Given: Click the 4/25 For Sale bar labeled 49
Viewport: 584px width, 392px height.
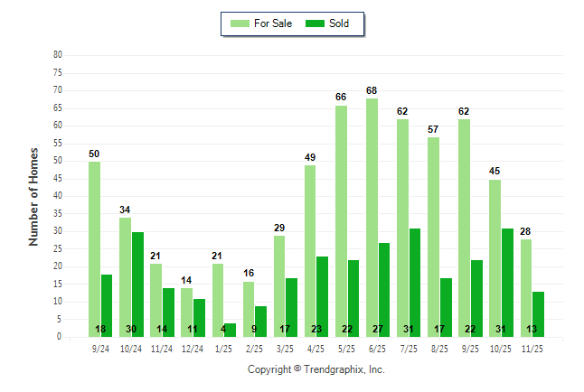Looking at the screenshot, I should pyautogui.click(x=310, y=250).
